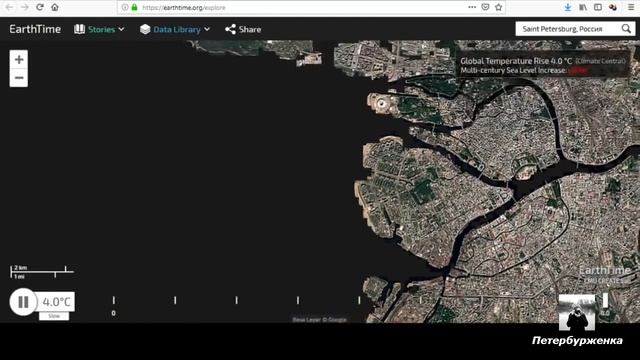
Task: Click the EarthTime logo
Action: click(x=35, y=29)
